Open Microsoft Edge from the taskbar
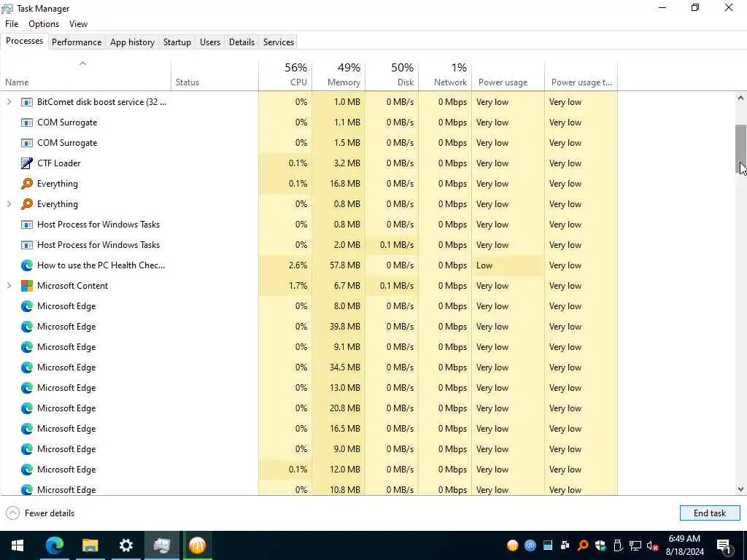Viewport: 747px width, 560px height. click(x=54, y=545)
